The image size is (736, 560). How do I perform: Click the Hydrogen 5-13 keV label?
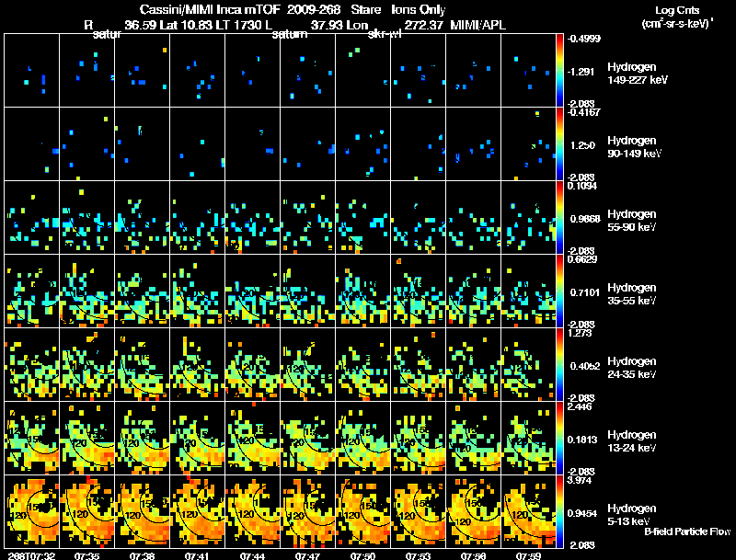tap(632, 515)
